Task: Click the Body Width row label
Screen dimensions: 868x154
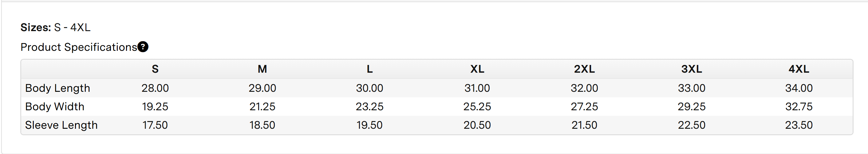Action: pos(55,107)
